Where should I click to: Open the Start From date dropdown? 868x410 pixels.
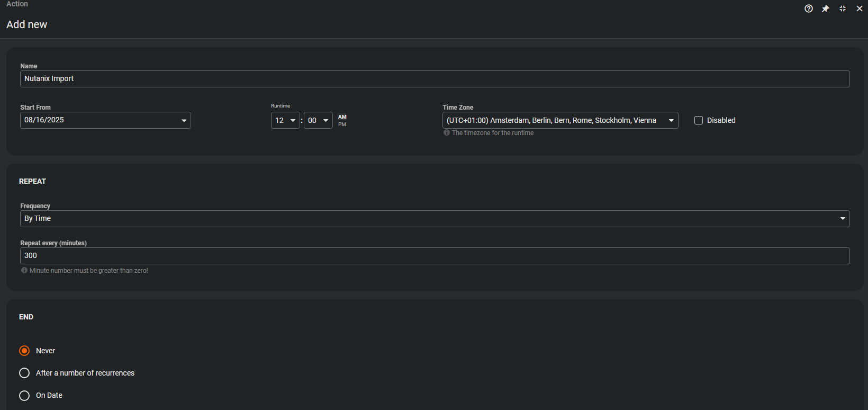click(184, 120)
